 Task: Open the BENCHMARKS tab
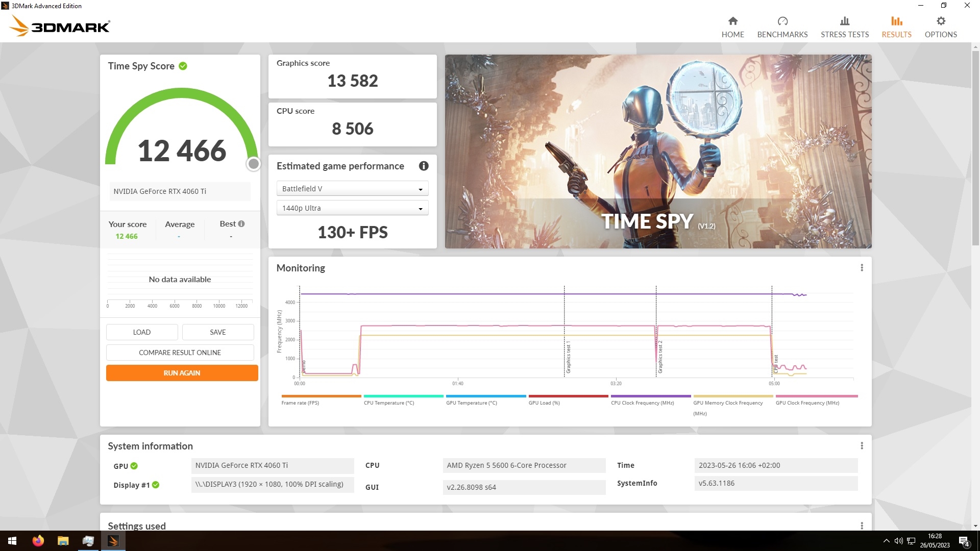(782, 27)
